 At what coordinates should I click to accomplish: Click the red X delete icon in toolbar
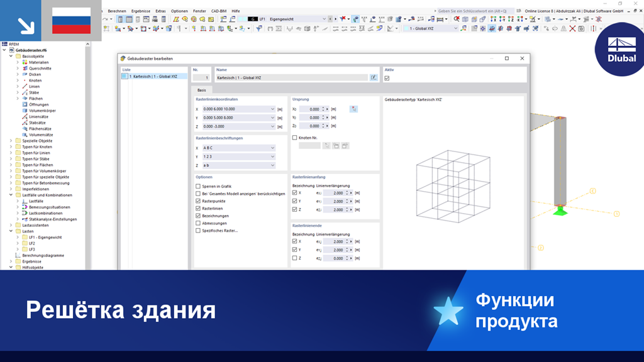572,29
